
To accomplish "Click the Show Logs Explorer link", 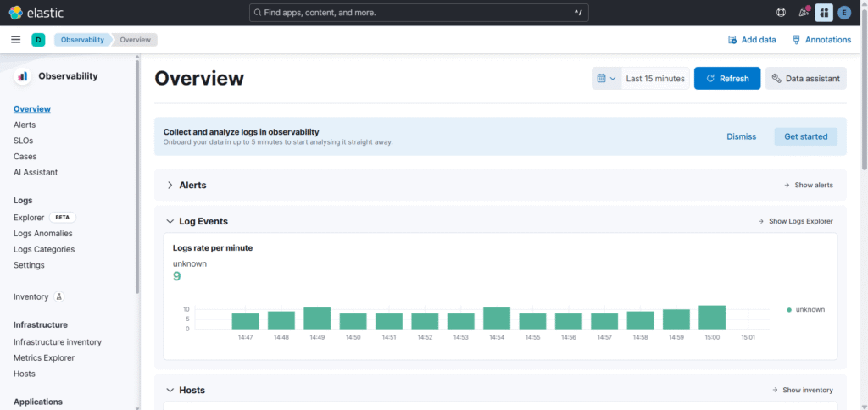I will (795, 221).
